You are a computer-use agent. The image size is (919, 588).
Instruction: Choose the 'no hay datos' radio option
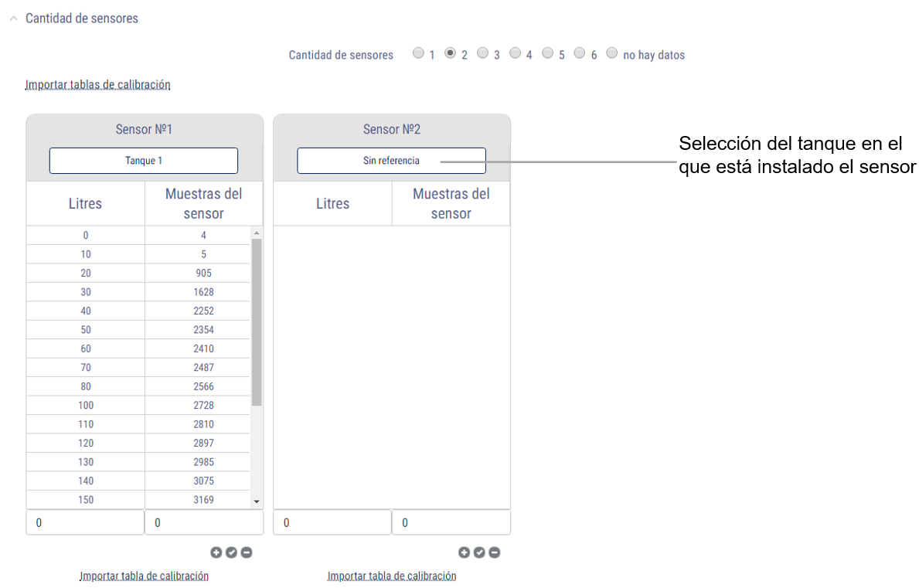612,53
